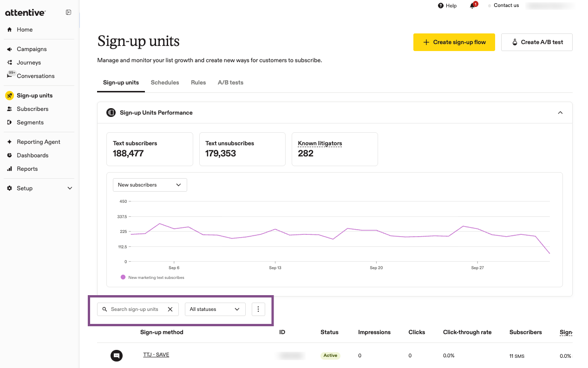Viewport: 588px width, 368px height.
Task: Switch to the Sign-up units tab
Action: [x=121, y=83]
